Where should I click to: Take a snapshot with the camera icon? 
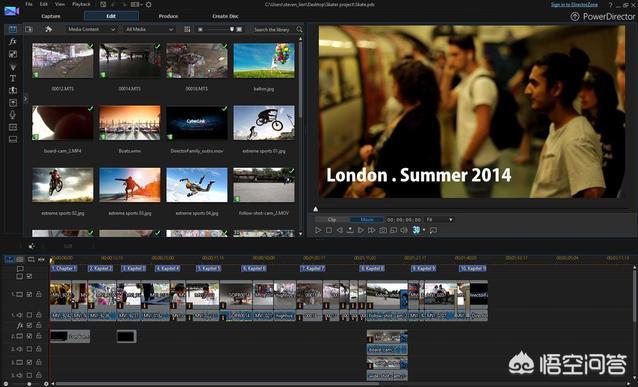(x=383, y=230)
